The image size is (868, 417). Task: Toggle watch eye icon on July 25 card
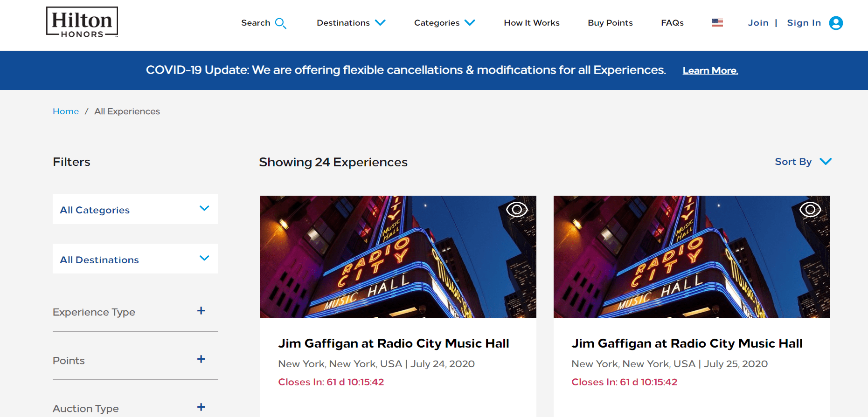pos(810,210)
